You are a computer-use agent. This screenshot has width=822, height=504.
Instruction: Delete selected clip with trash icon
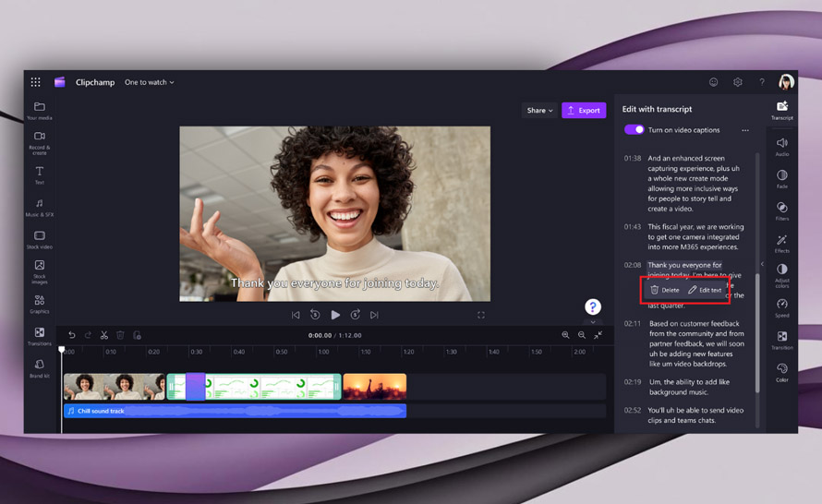click(x=120, y=335)
